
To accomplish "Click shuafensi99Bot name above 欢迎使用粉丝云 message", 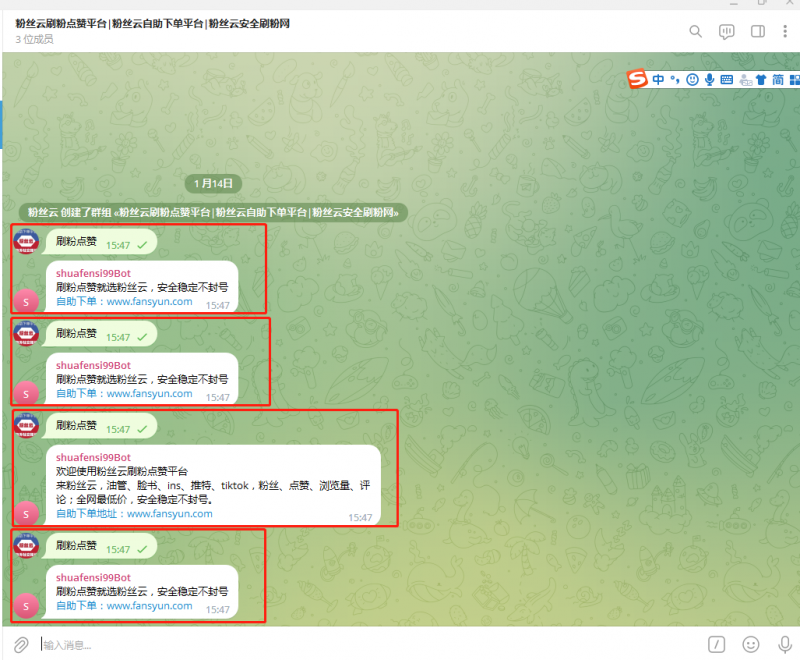I will coord(93,458).
